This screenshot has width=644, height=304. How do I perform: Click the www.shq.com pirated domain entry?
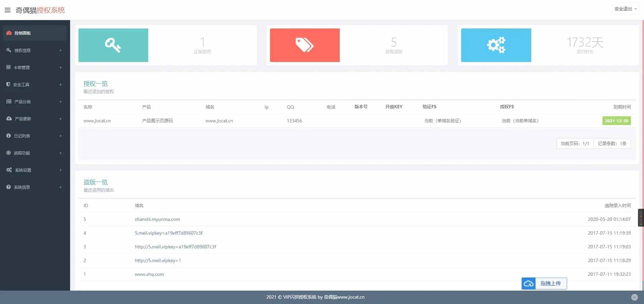click(149, 274)
